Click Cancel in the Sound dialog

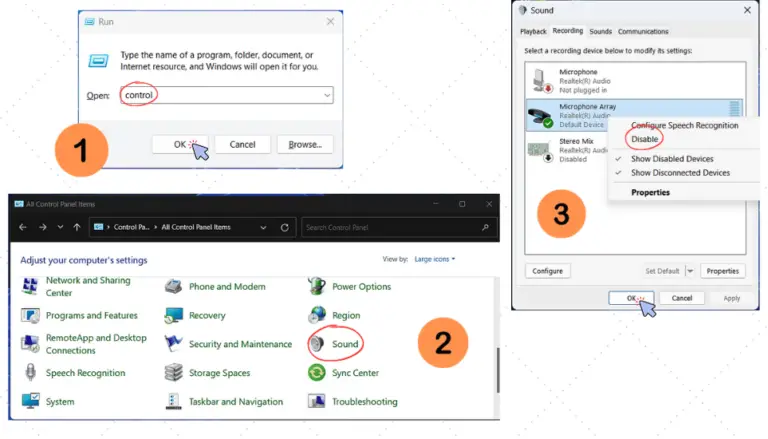click(682, 298)
